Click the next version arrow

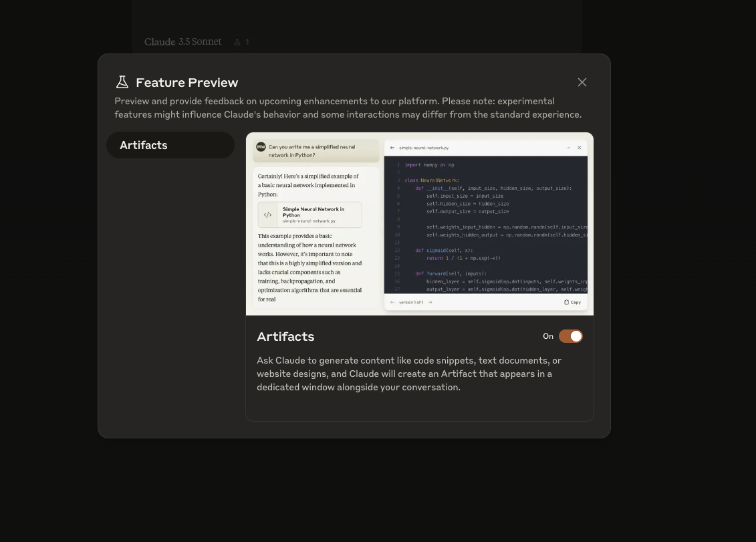(x=430, y=302)
